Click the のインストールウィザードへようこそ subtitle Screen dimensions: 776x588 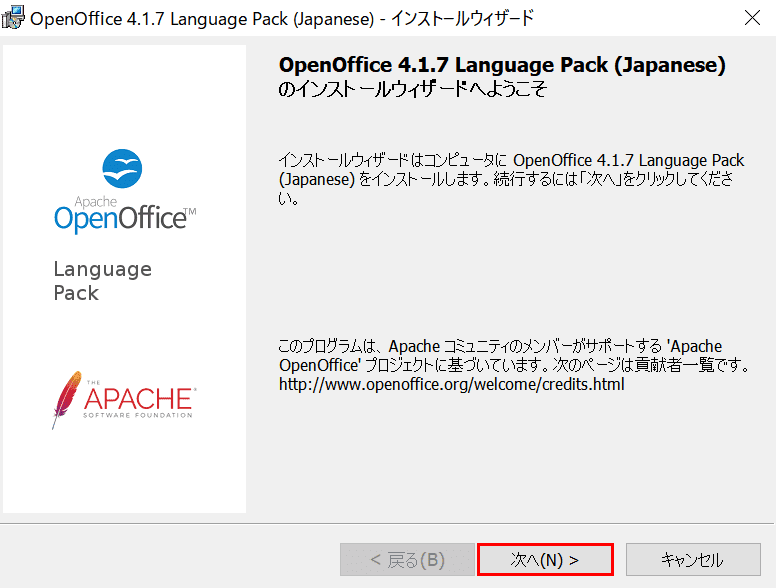click(x=412, y=89)
